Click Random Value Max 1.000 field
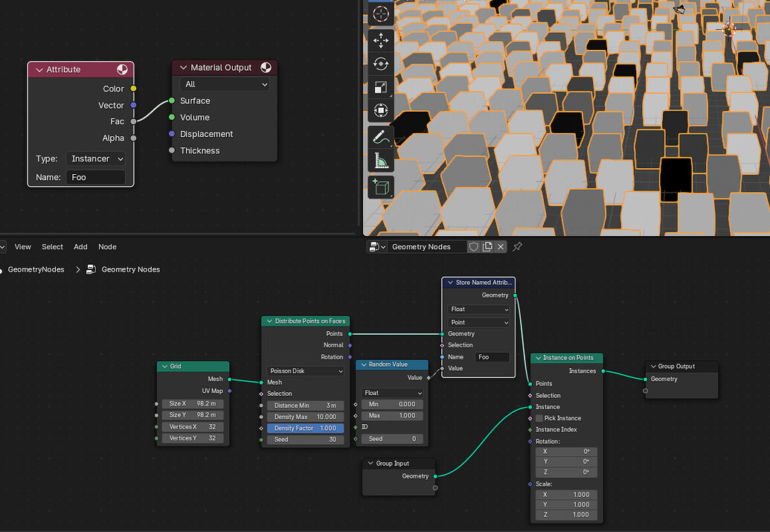The image size is (770, 532). (x=392, y=416)
